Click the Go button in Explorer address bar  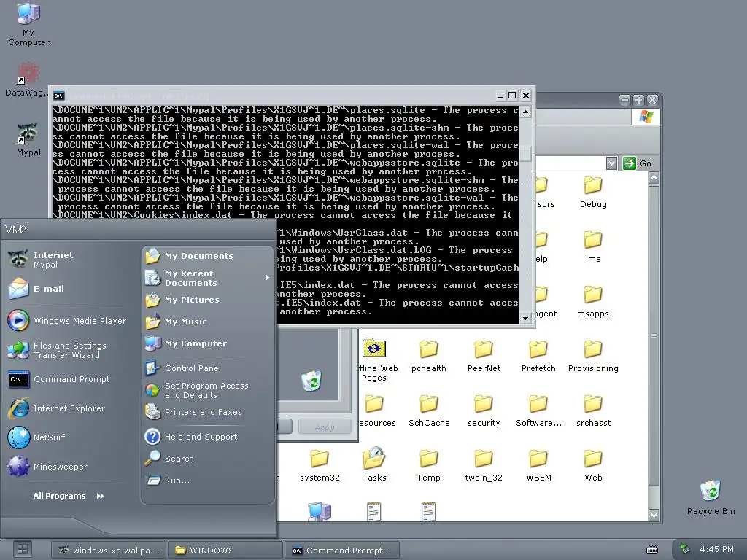[x=637, y=163]
